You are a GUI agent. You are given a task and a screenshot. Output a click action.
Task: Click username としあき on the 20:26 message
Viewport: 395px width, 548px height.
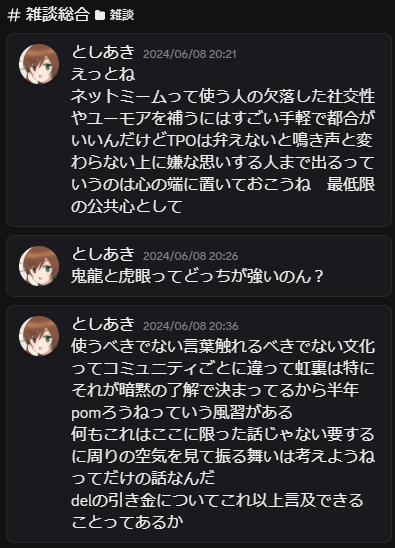(103, 254)
